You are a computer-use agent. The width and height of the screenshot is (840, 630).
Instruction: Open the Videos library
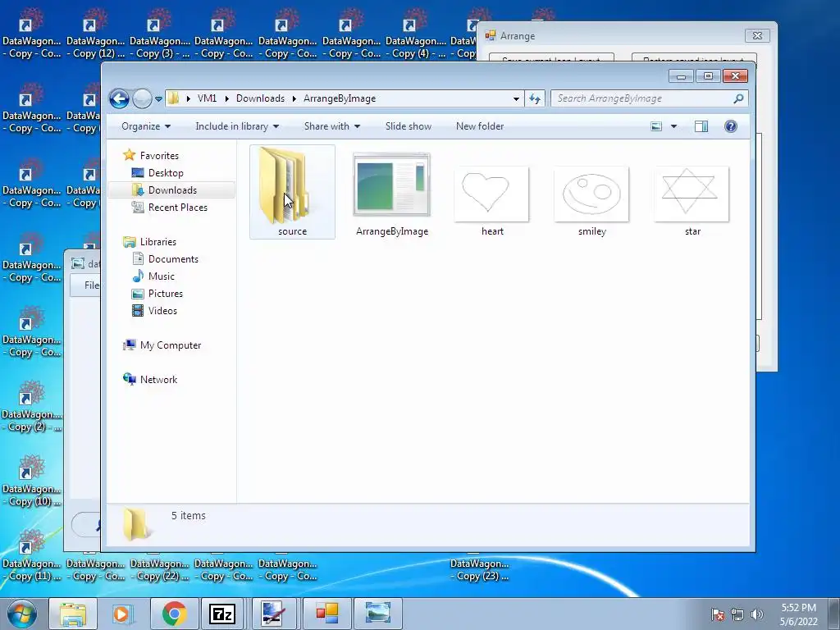[162, 311]
